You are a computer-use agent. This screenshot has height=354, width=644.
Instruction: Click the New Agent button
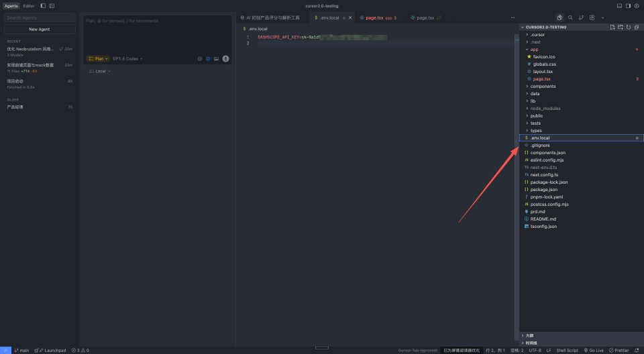(x=40, y=29)
